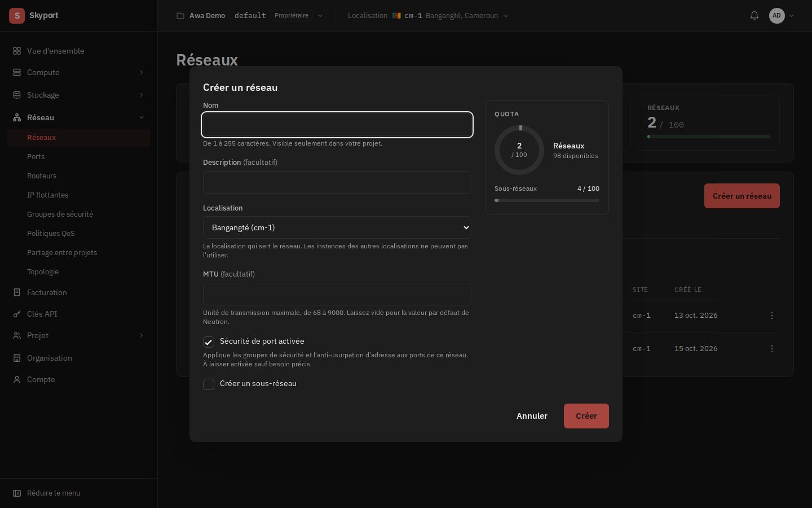The width and height of the screenshot is (812, 508).
Task: Open notifications bell icon
Action: [754, 16]
